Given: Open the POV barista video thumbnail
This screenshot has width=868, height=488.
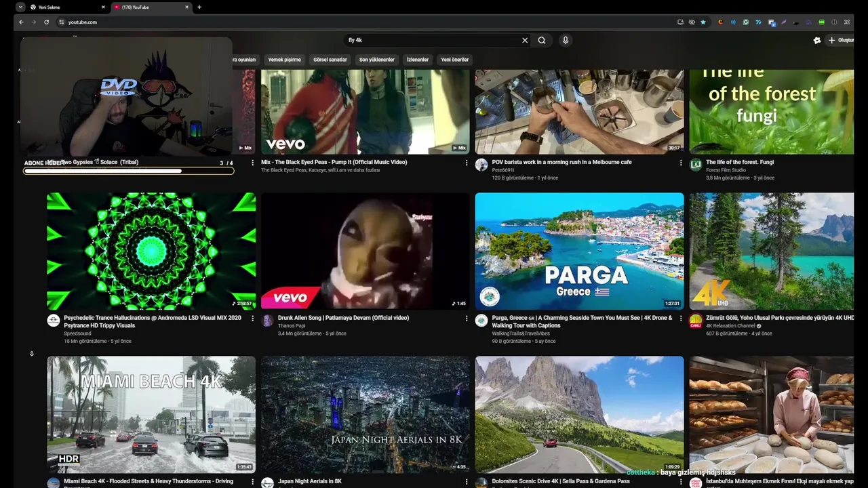Looking at the screenshot, I should click(x=579, y=111).
